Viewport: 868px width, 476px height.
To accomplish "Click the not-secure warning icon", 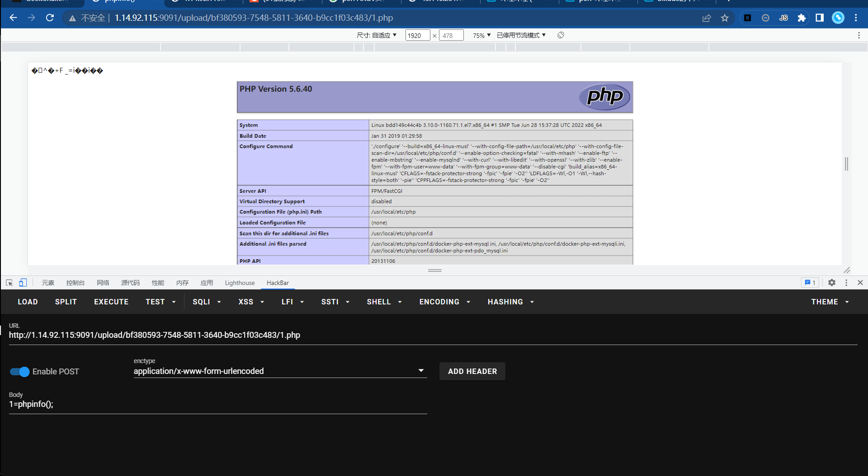I will (x=72, y=18).
